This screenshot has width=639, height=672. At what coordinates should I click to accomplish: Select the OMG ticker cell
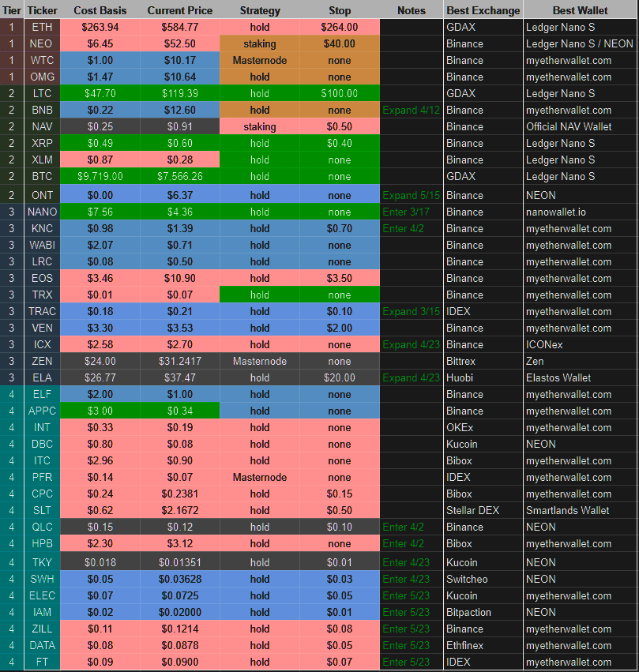[x=42, y=77]
